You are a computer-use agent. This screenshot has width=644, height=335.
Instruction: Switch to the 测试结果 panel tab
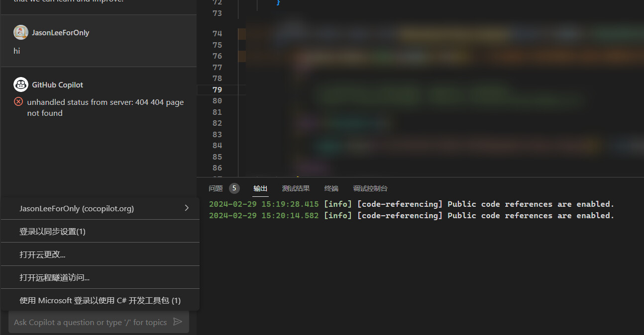coord(296,188)
